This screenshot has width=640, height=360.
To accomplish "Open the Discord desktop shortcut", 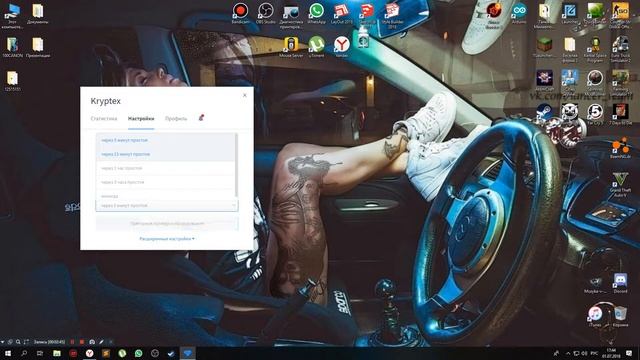I will (620, 282).
